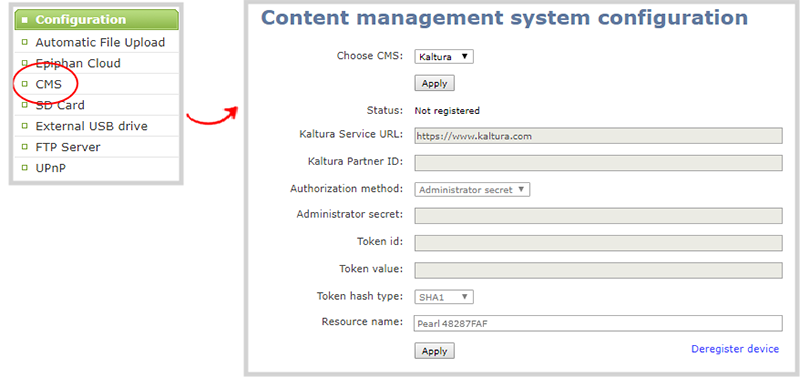Click the Content management system configuration heading
The width and height of the screenshot is (800, 377).
[504, 18]
